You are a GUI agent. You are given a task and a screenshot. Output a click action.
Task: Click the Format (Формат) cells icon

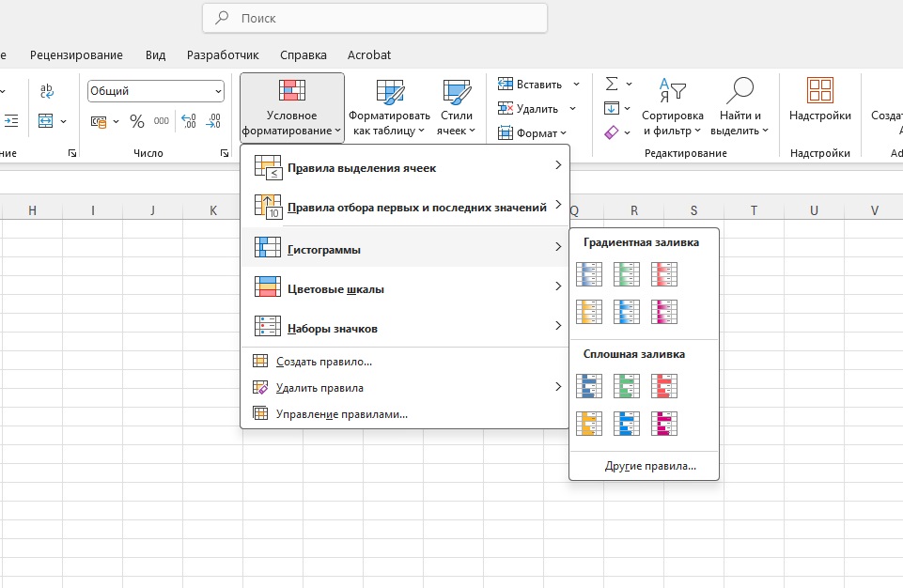(505, 133)
